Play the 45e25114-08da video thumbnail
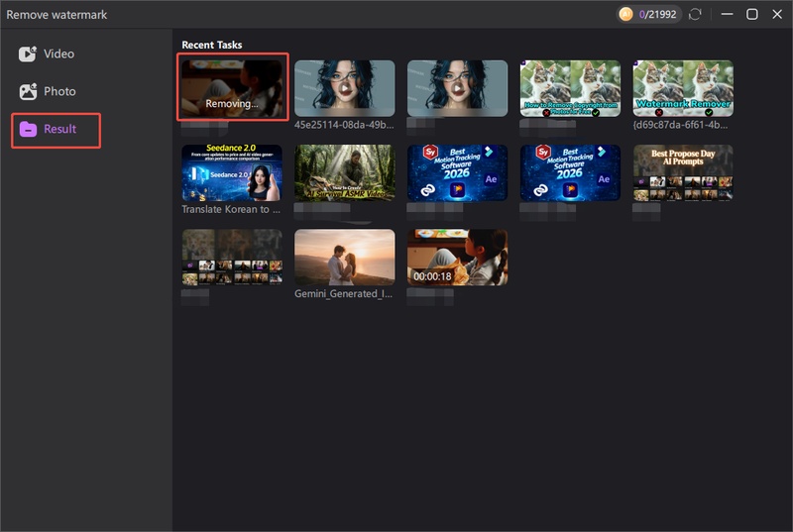The width and height of the screenshot is (793, 532). pos(344,88)
